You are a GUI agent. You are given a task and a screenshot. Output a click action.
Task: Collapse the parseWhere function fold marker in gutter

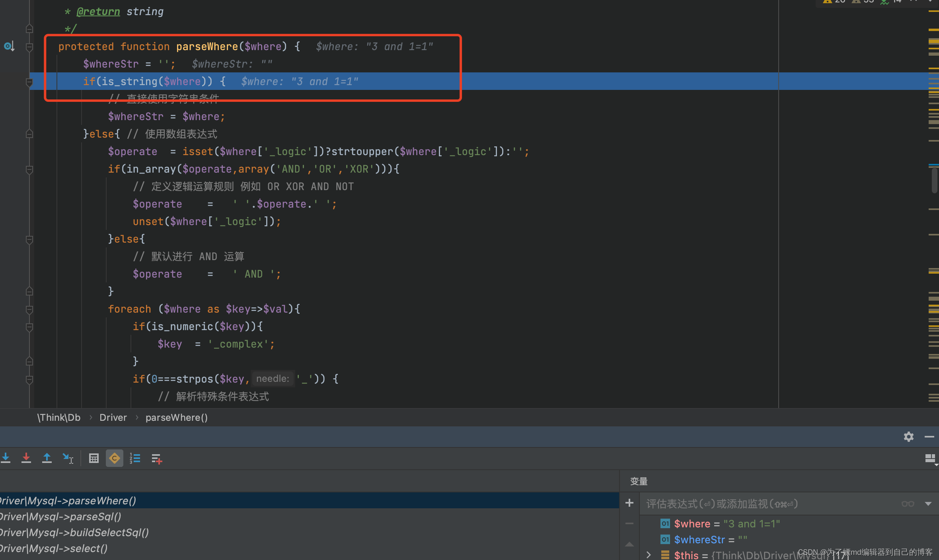tap(29, 47)
